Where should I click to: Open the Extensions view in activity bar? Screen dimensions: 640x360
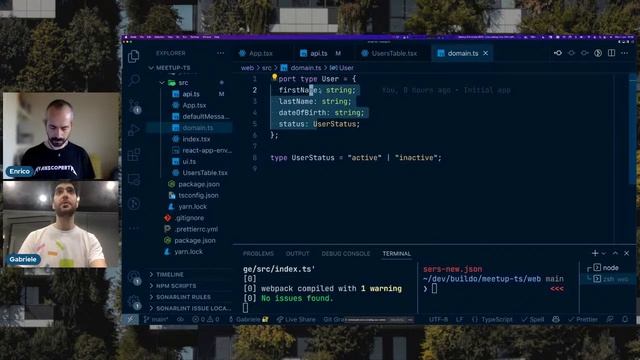(x=133, y=155)
